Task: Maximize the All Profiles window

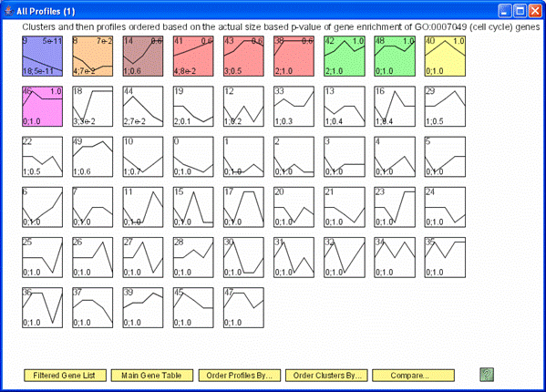Action: [520, 11]
